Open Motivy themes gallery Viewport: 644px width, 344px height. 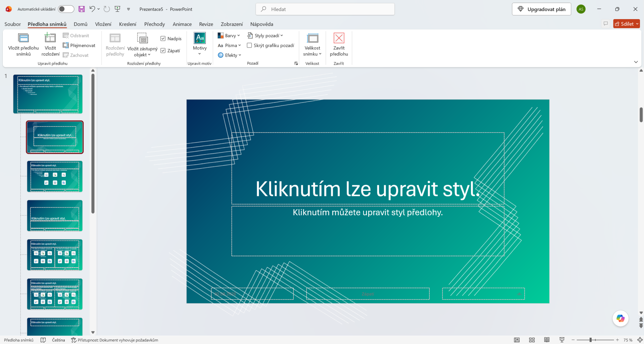tap(200, 45)
